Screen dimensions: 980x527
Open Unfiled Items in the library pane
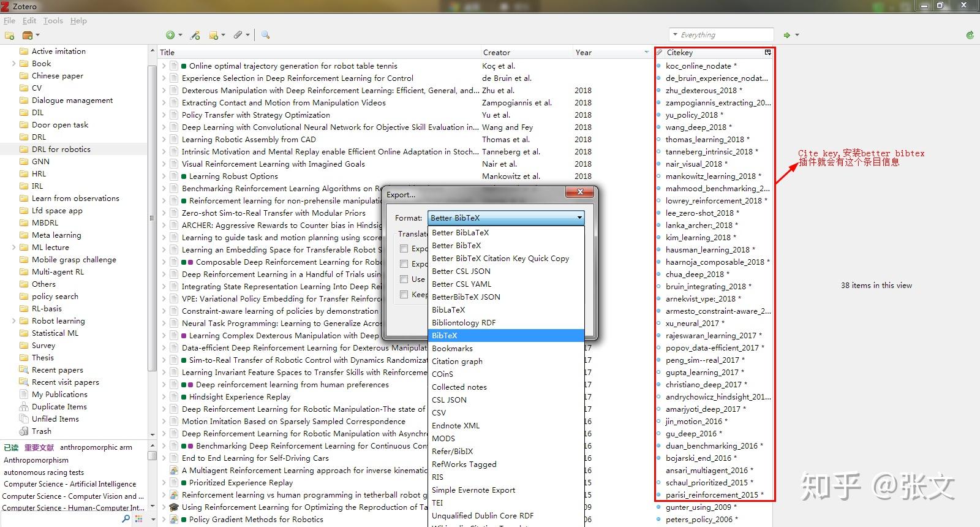[55, 419]
